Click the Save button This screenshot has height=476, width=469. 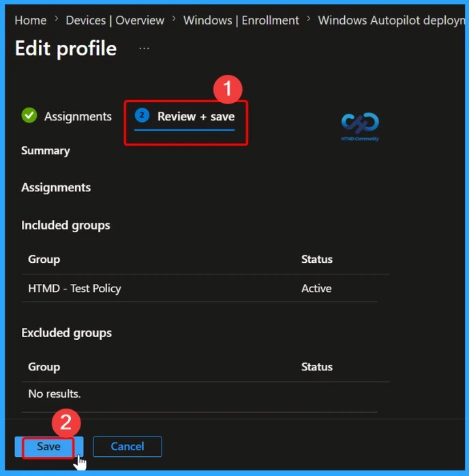point(49,447)
